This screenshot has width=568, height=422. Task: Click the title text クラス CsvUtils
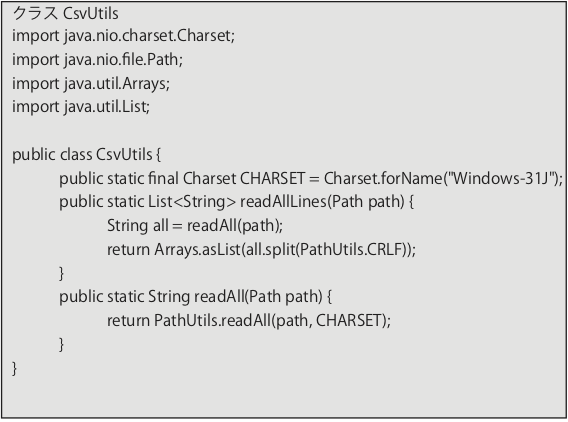pyautogui.click(x=66, y=14)
